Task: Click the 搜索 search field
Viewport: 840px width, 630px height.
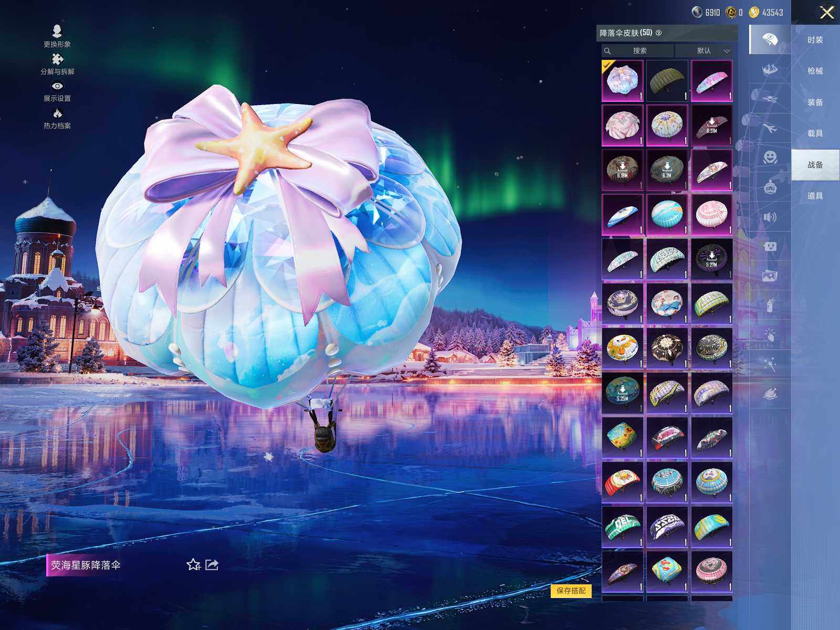Action: [637, 51]
